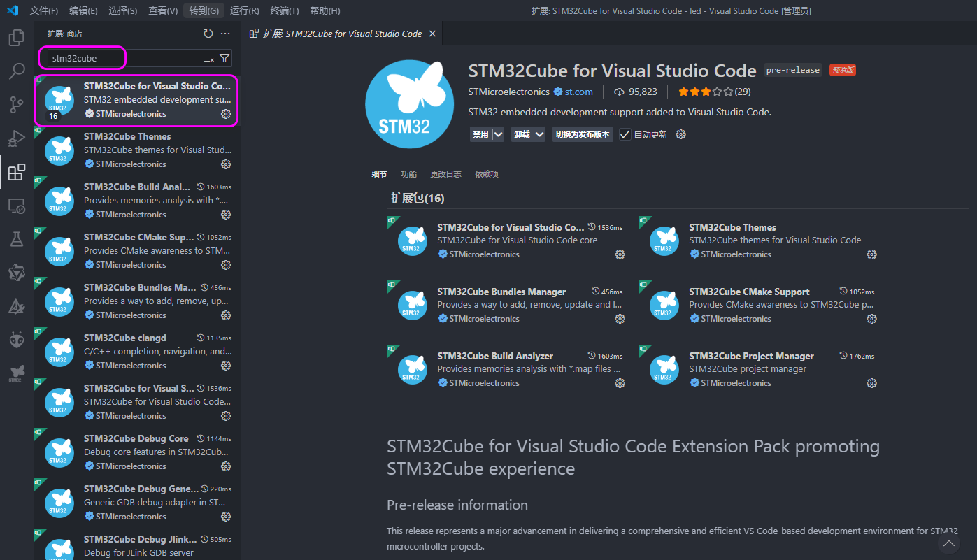The image size is (977, 560).
Task: Open the 查看(V) menu
Action: coord(163,10)
